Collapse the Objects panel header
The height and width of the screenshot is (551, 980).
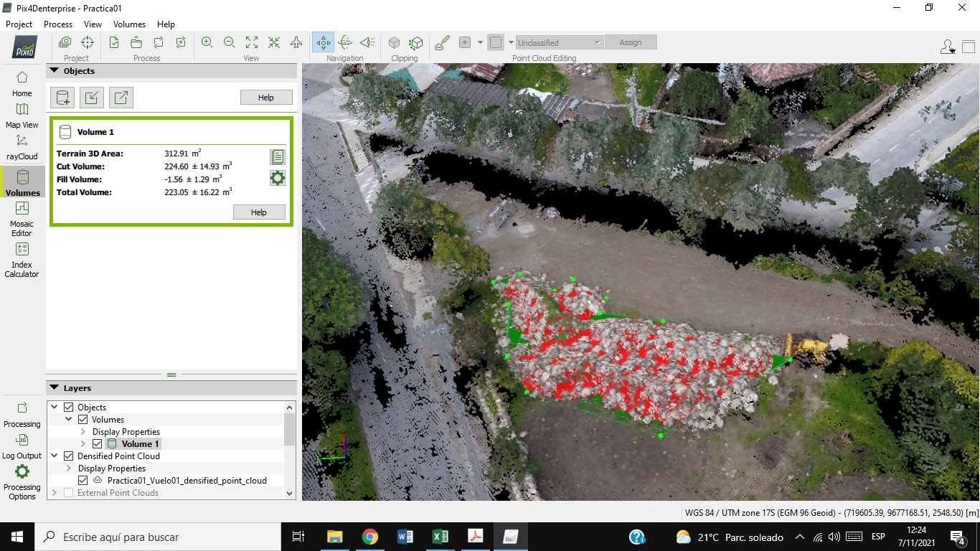55,71
